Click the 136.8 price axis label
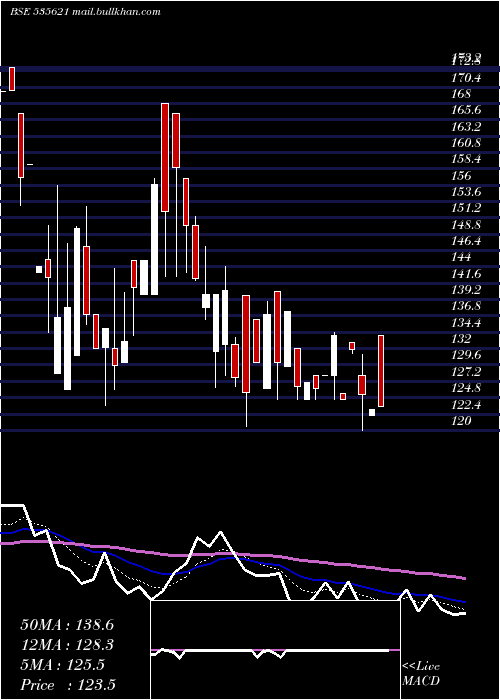500x700 pixels. (x=466, y=307)
